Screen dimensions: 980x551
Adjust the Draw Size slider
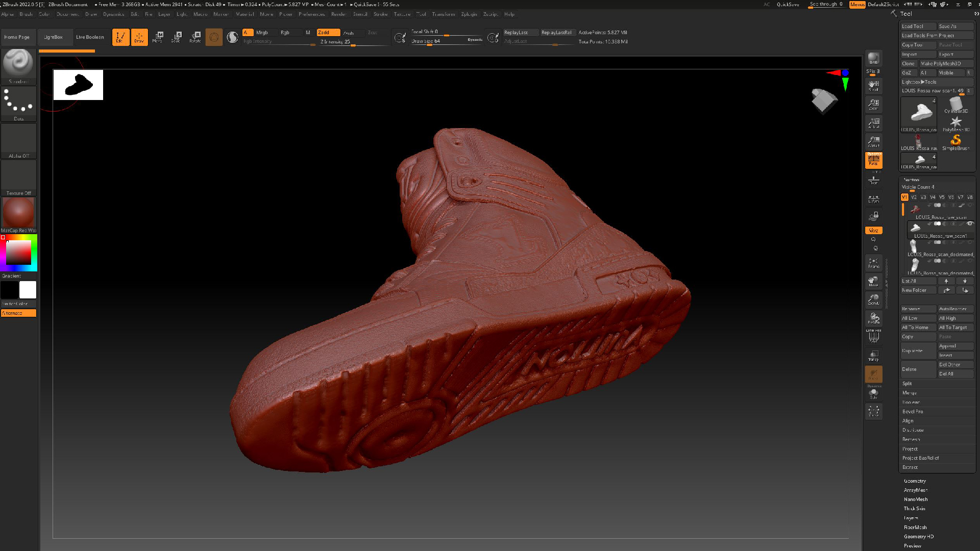click(x=446, y=42)
